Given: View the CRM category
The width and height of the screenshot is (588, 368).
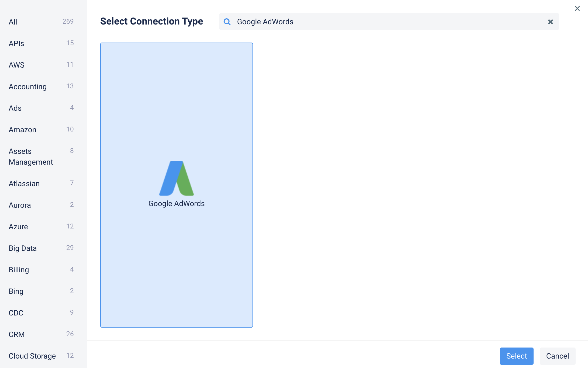Looking at the screenshot, I should (41, 334).
